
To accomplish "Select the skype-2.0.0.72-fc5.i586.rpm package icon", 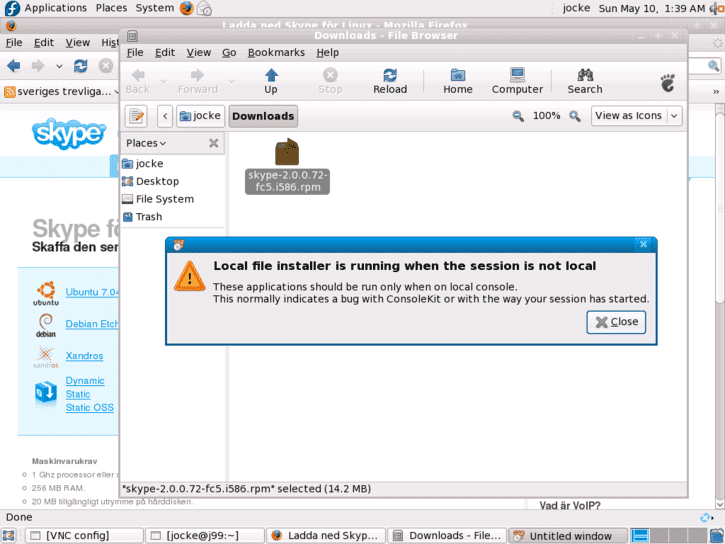I will pos(287,152).
